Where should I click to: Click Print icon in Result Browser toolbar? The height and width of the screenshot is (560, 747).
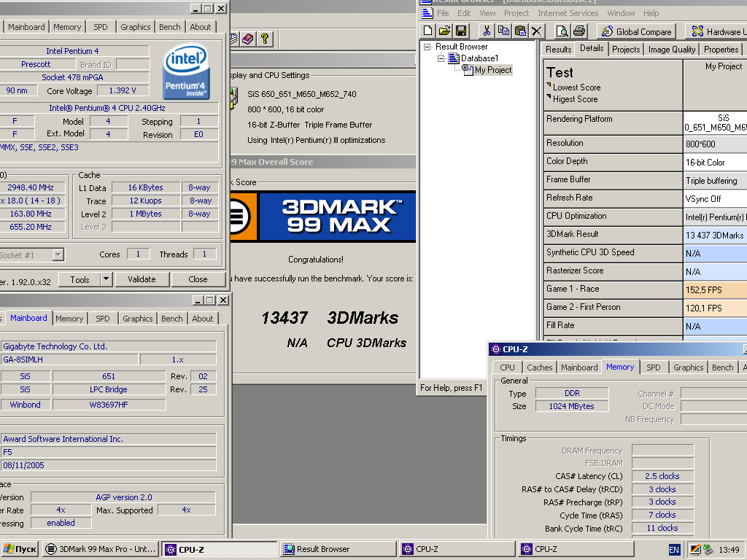click(x=579, y=31)
